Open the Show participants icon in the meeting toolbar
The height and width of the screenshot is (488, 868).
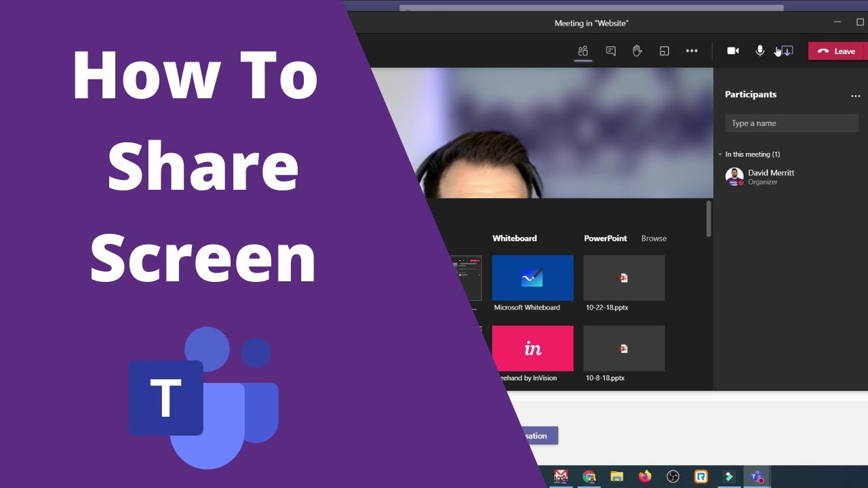pyautogui.click(x=583, y=51)
